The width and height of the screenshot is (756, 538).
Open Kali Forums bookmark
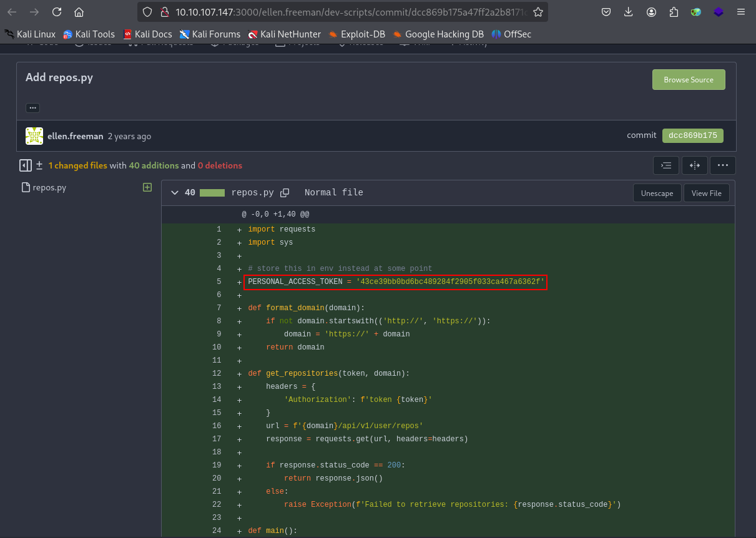pos(210,34)
